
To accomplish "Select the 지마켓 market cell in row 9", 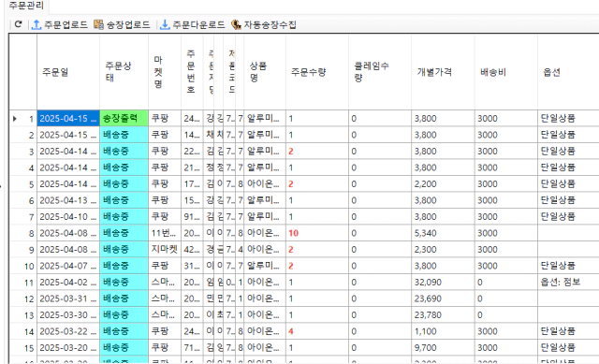I will [165, 250].
